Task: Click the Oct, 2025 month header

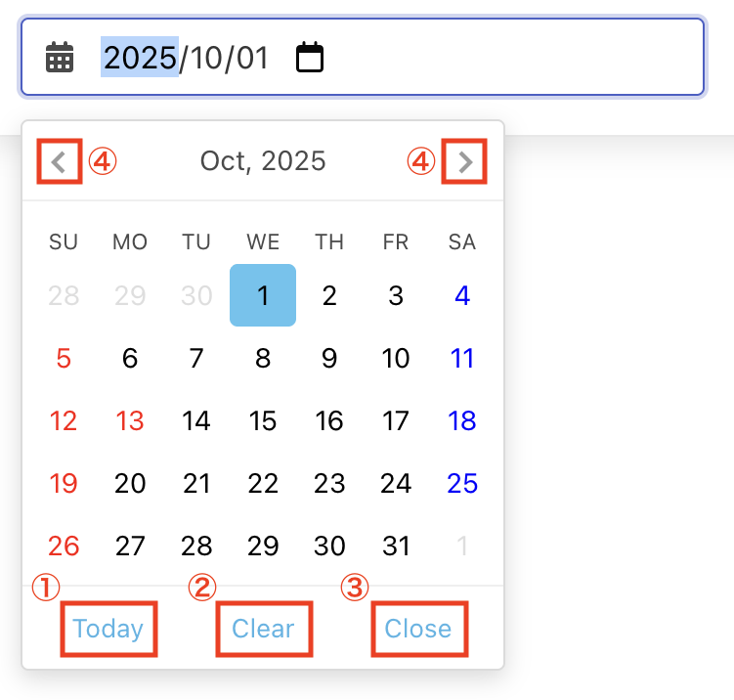Action: pyautogui.click(x=263, y=161)
